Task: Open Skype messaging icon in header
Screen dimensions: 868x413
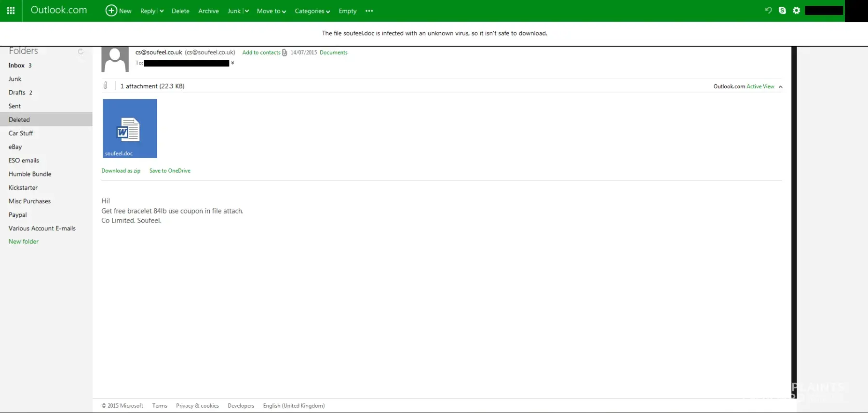Action: pyautogui.click(x=782, y=11)
